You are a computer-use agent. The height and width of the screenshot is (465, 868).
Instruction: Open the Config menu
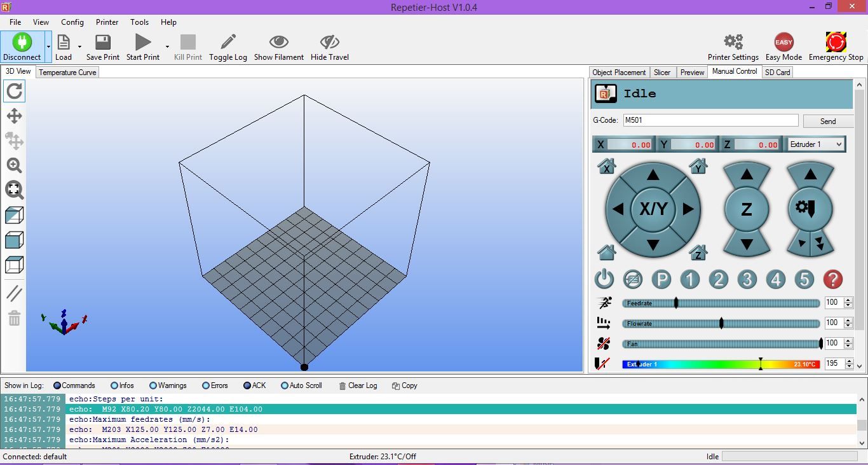[x=72, y=22]
